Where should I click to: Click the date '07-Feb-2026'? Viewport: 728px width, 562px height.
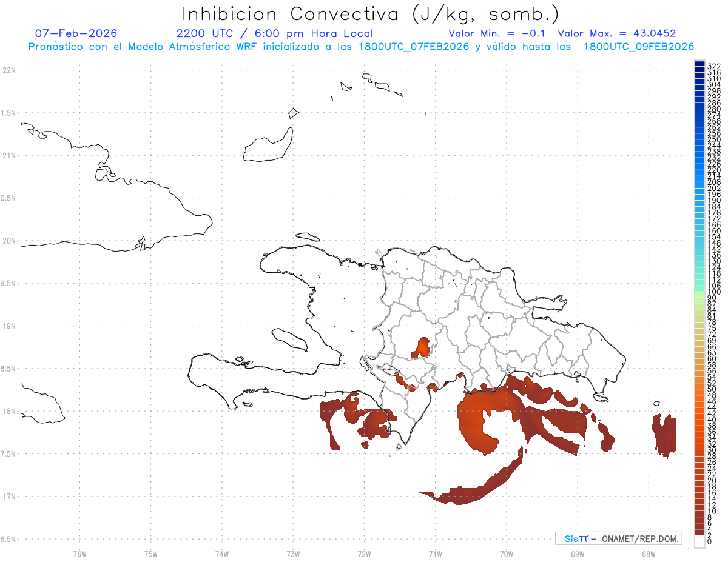(76, 33)
